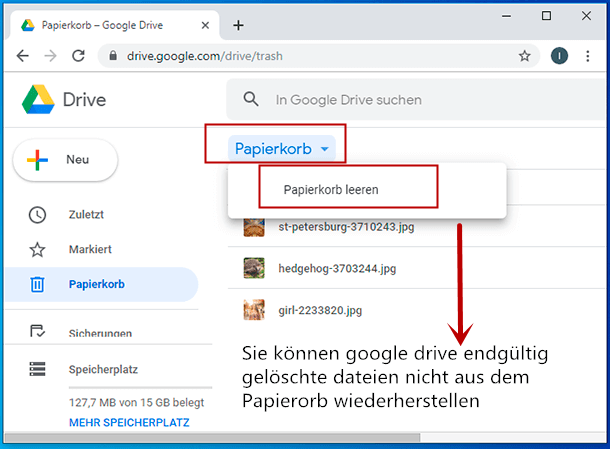The width and height of the screenshot is (610, 449).
Task: Select Papierkorb in the sidebar
Action: pyautogui.click(x=101, y=284)
